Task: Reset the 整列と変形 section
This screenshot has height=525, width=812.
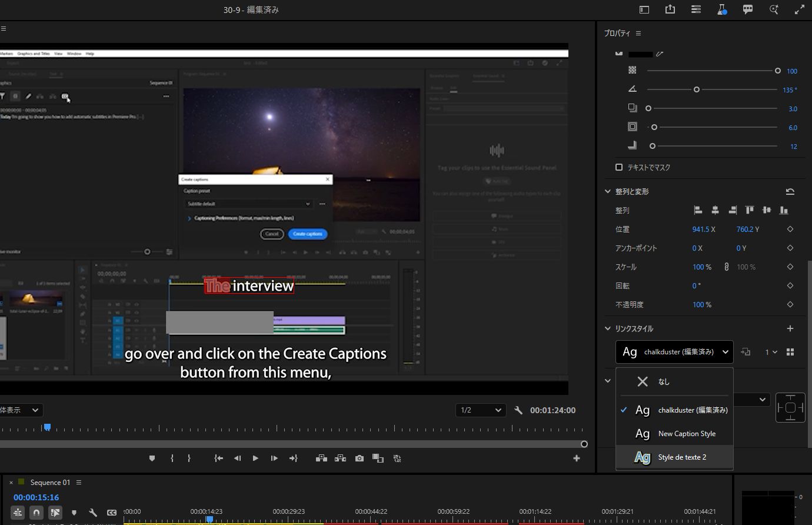Action: pyautogui.click(x=790, y=191)
